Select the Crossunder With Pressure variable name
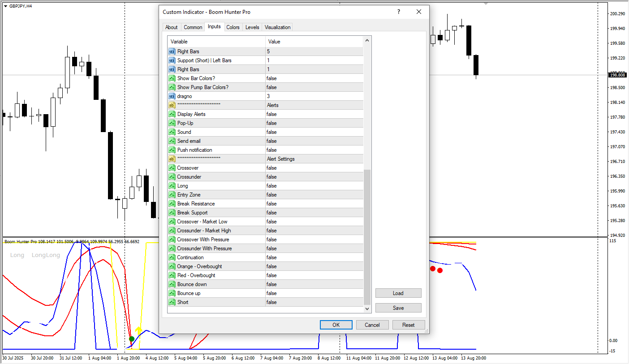Screen dimensions: 629x364 point(204,248)
